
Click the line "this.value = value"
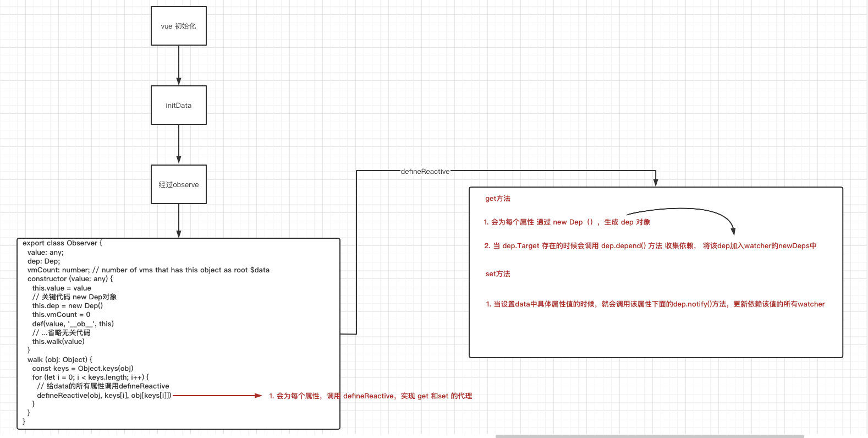62,288
